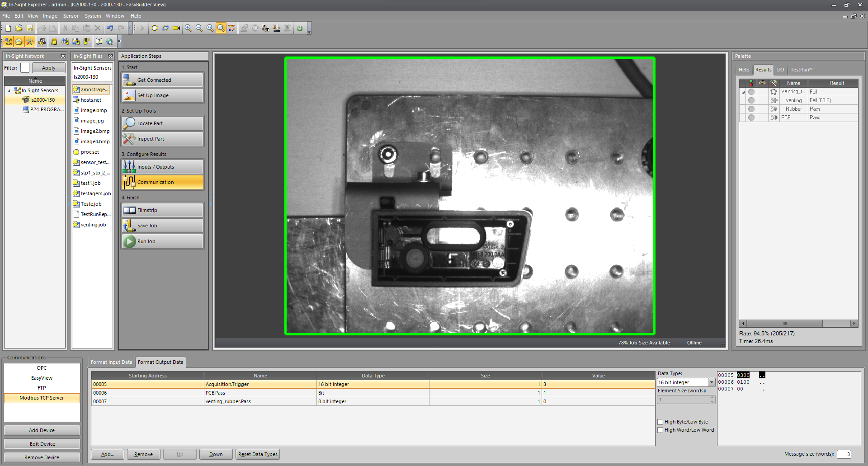The height and width of the screenshot is (466, 868).
Task: Open the Data Type dropdown
Action: click(x=711, y=382)
